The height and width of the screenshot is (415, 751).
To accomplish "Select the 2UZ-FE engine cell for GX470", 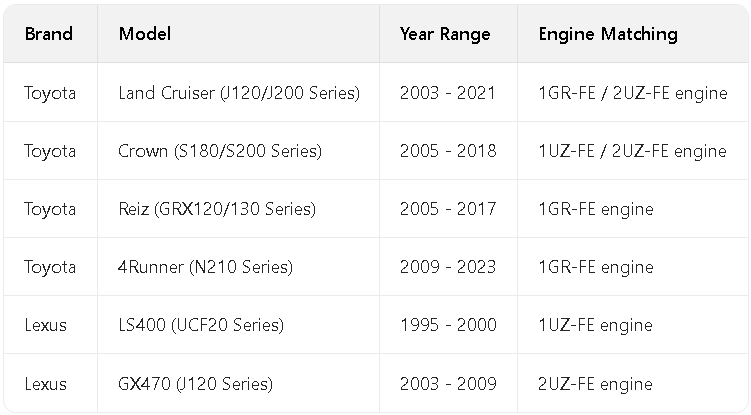I will click(595, 384).
